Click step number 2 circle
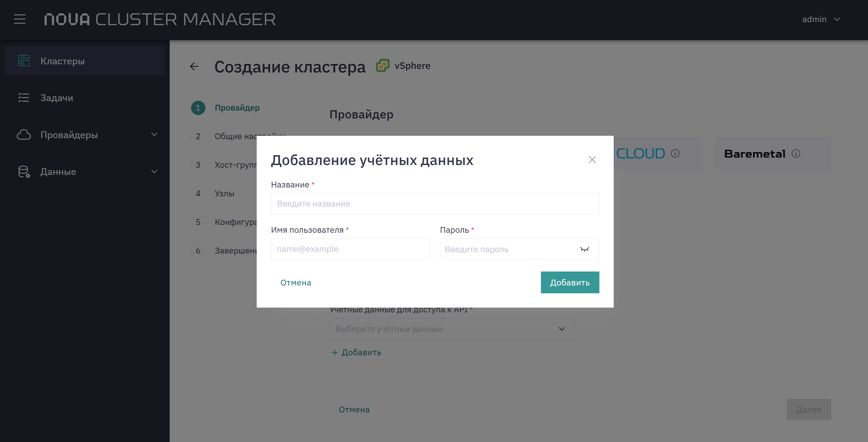The image size is (868, 442). tap(198, 136)
